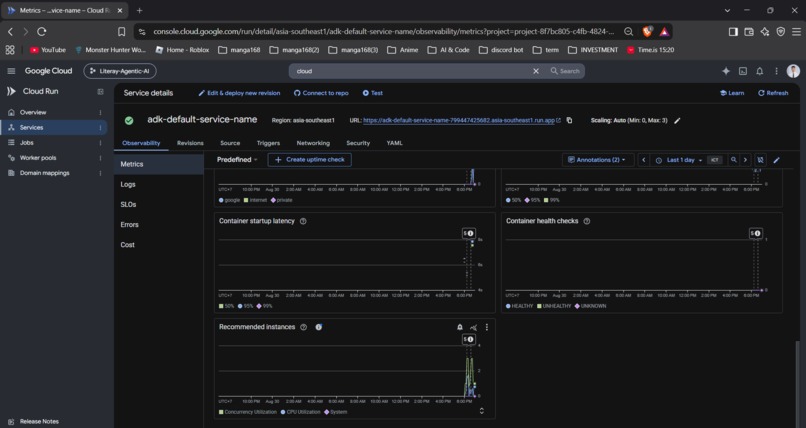This screenshot has height=428, width=806.
Task: Click the Refresh button
Action: (773, 93)
